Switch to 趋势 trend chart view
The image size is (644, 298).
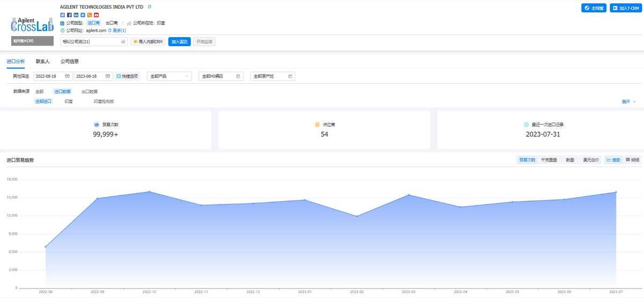pyautogui.click(x=613, y=160)
